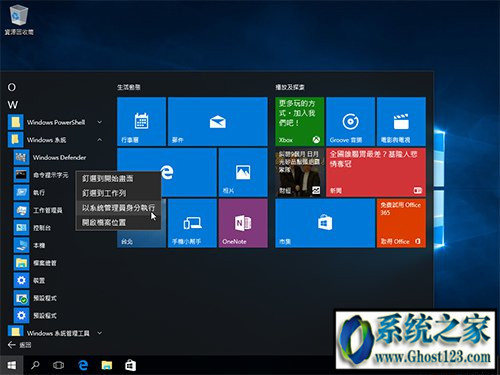
Task: Click the Windows Start button on taskbar
Action: tap(12, 365)
